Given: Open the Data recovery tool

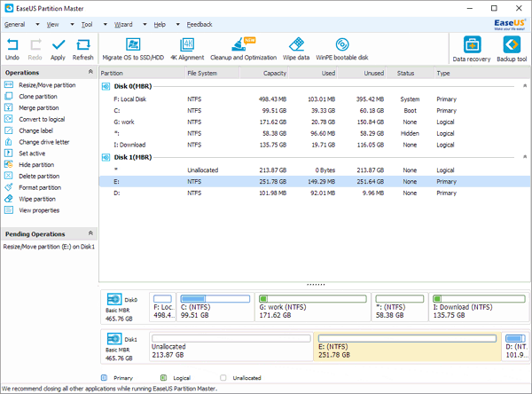Looking at the screenshot, I should pyautogui.click(x=472, y=50).
